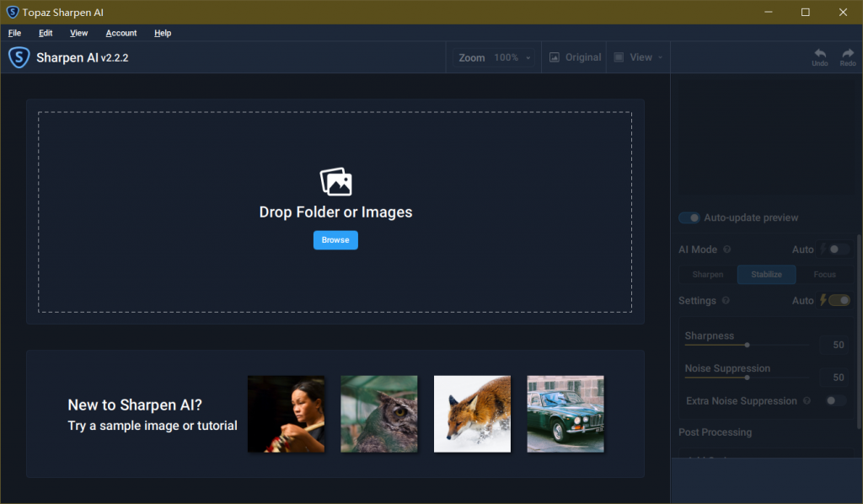The height and width of the screenshot is (504, 863).
Task: Toggle the Auto-update preview switch
Action: click(689, 218)
